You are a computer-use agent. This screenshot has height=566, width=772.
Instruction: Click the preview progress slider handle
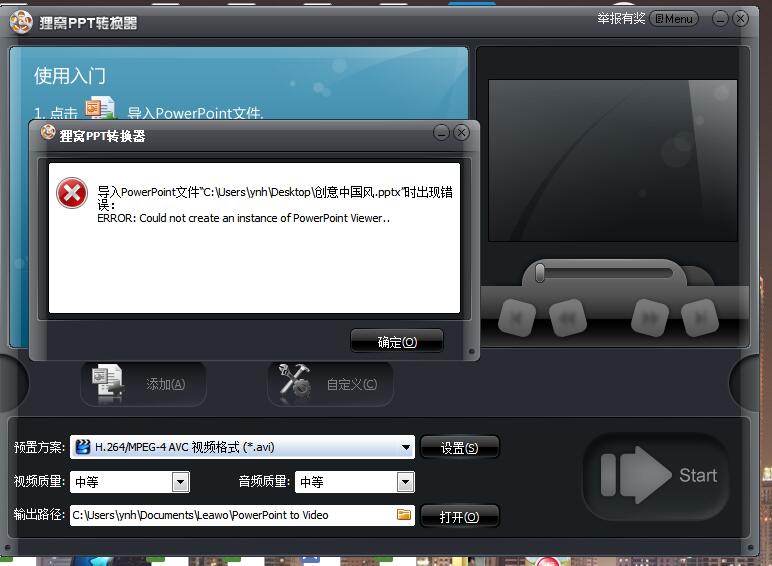[540, 273]
